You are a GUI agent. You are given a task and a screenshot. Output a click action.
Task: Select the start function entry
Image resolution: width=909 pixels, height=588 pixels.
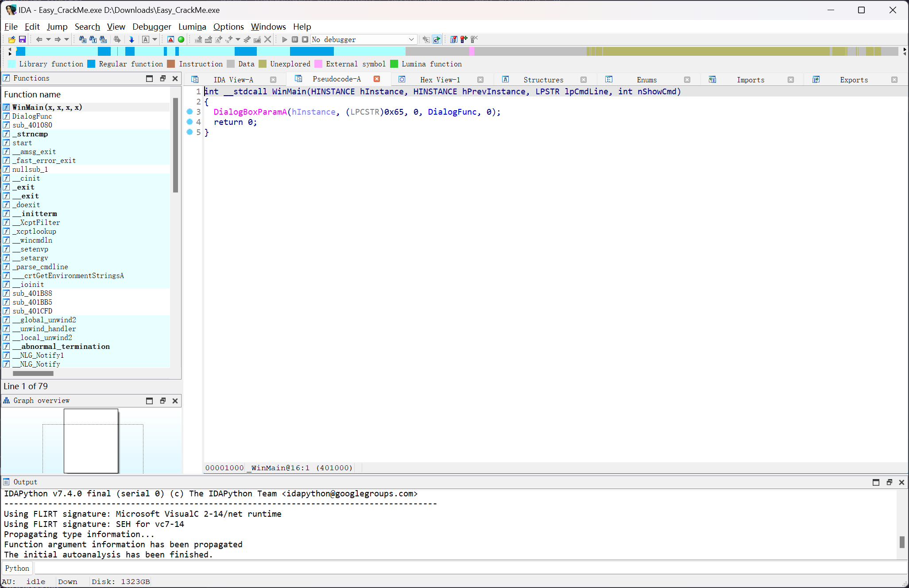(86, 143)
